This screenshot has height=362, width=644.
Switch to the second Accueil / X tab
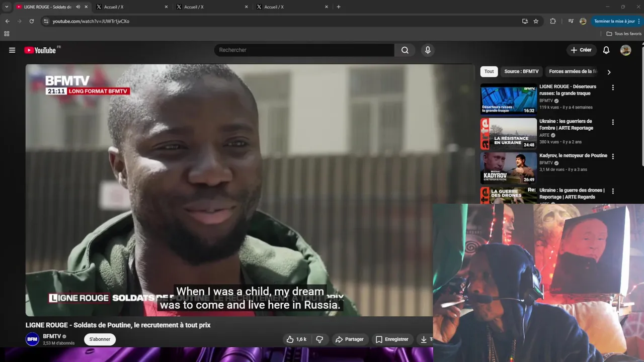click(x=132, y=7)
